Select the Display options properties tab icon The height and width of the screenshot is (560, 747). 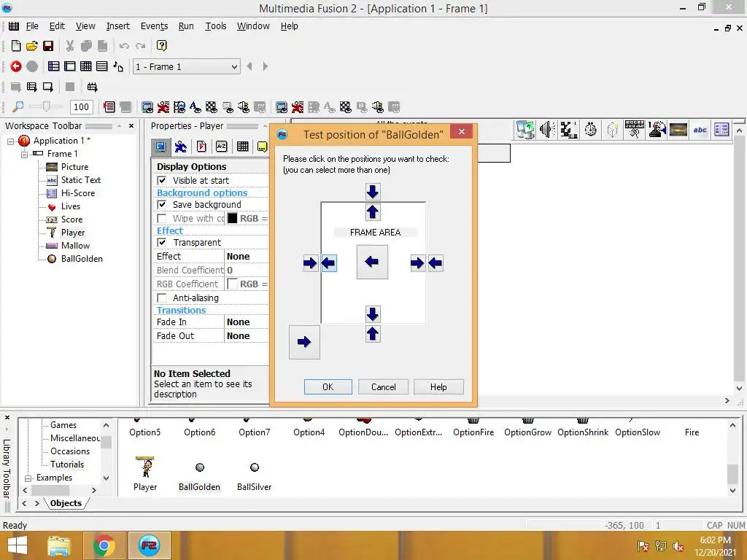pyautogui.click(x=160, y=147)
